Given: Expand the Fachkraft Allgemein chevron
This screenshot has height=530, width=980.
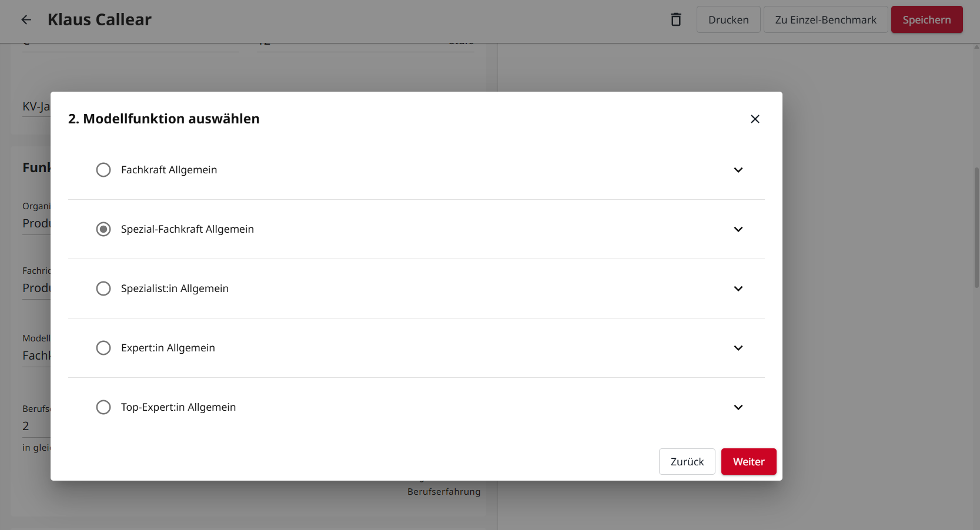Looking at the screenshot, I should (738, 170).
